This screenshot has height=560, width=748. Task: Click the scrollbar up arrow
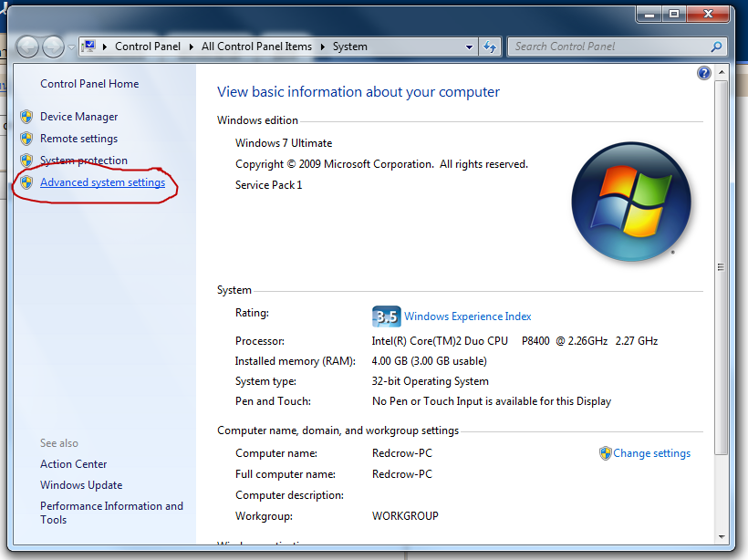tap(722, 72)
